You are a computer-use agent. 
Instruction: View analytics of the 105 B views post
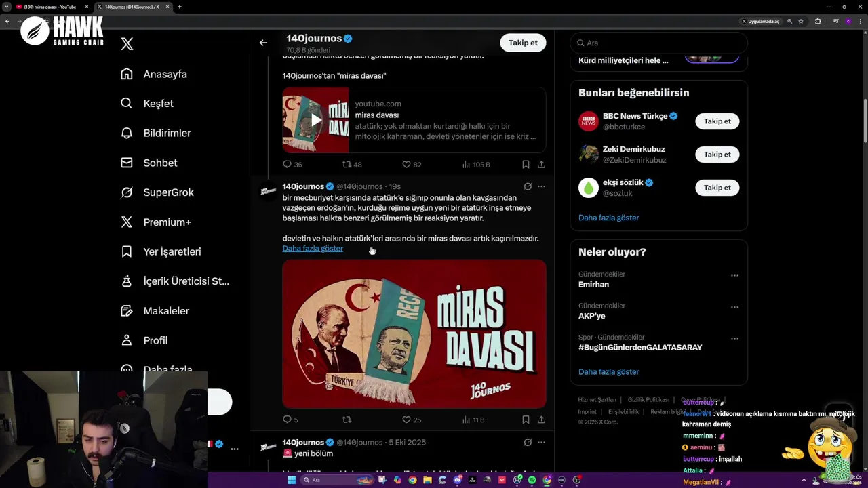[476, 165]
